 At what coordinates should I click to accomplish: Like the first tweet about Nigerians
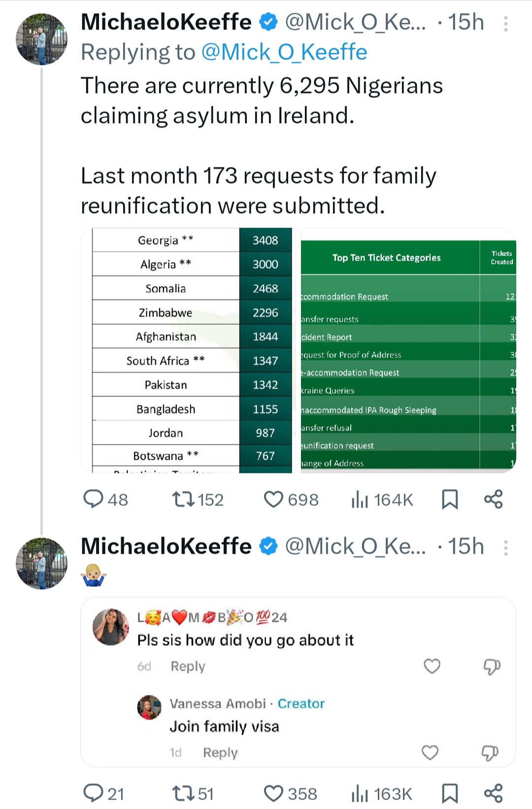[x=274, y=499]
